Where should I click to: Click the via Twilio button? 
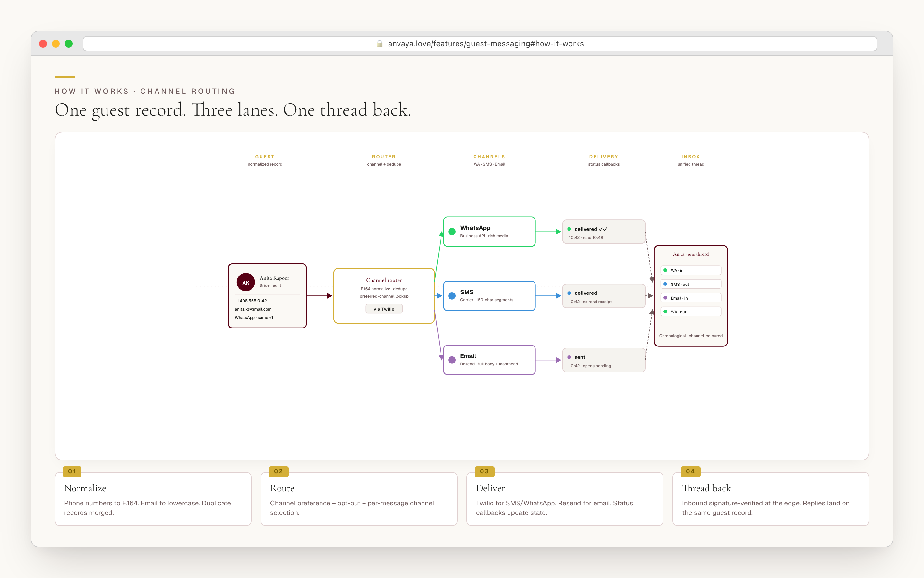tap(384, 309)
